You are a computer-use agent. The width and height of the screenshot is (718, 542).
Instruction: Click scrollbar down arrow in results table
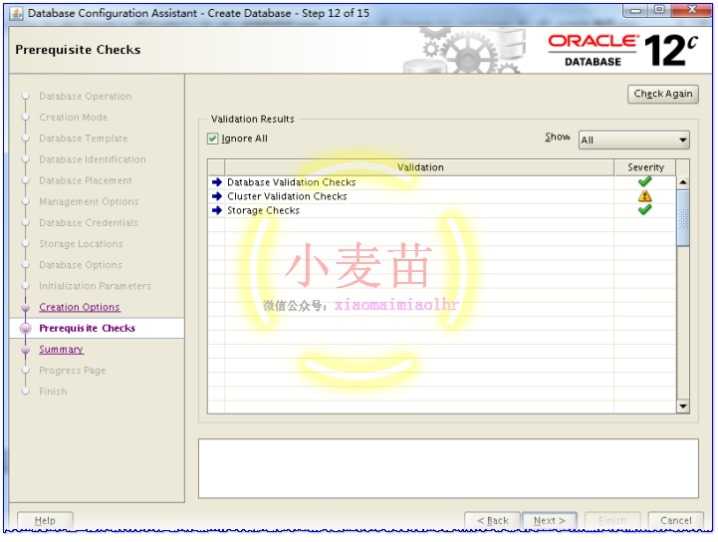pos(683,406)
